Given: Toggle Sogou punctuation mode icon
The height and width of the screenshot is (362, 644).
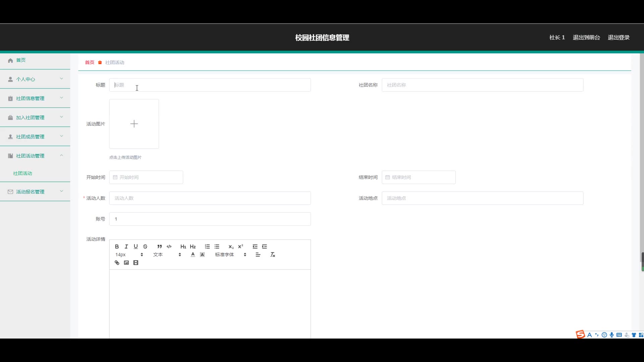Looking at the screenshot, I should 597,335.
